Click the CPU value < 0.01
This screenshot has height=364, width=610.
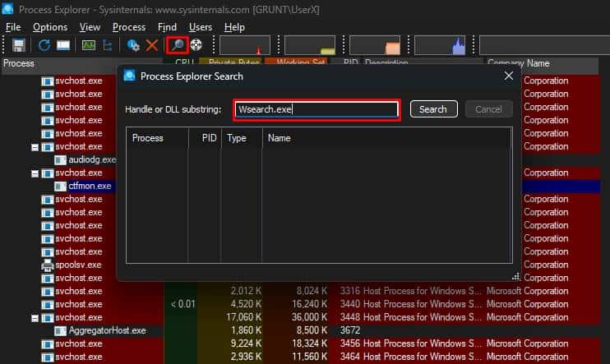pyautogui.click(x=183, y=304)
